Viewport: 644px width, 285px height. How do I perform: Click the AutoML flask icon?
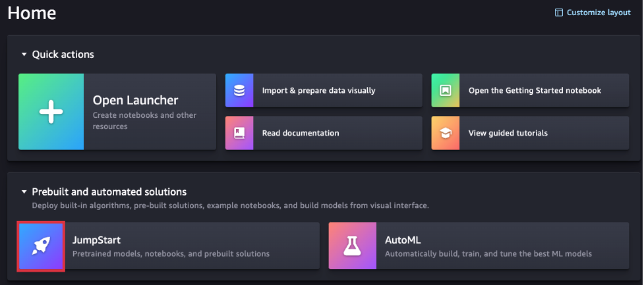[x=353, y=246]
